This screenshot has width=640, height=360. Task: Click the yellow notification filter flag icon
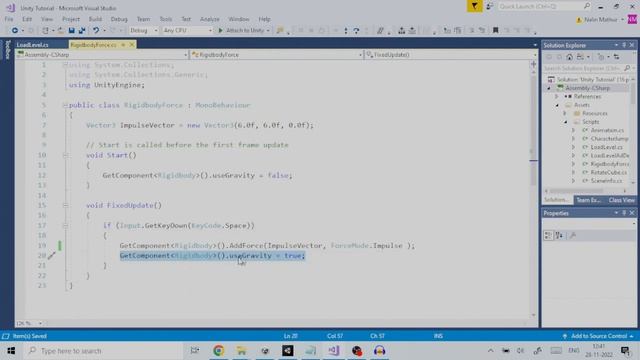[x=474, y=6]
